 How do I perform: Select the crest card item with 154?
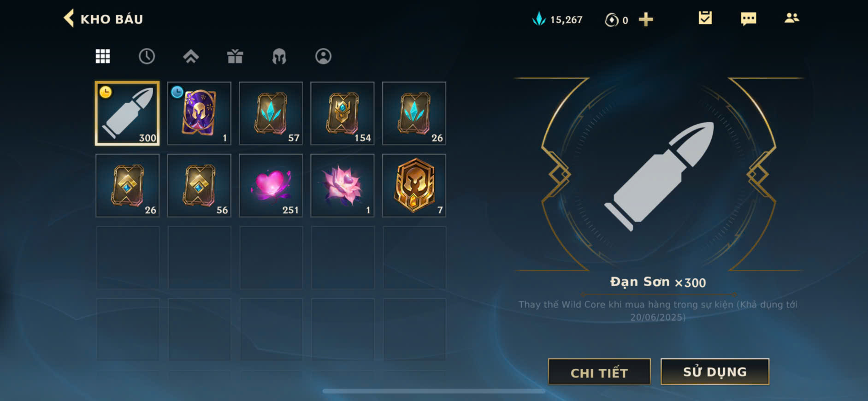(x=342, y=113)
